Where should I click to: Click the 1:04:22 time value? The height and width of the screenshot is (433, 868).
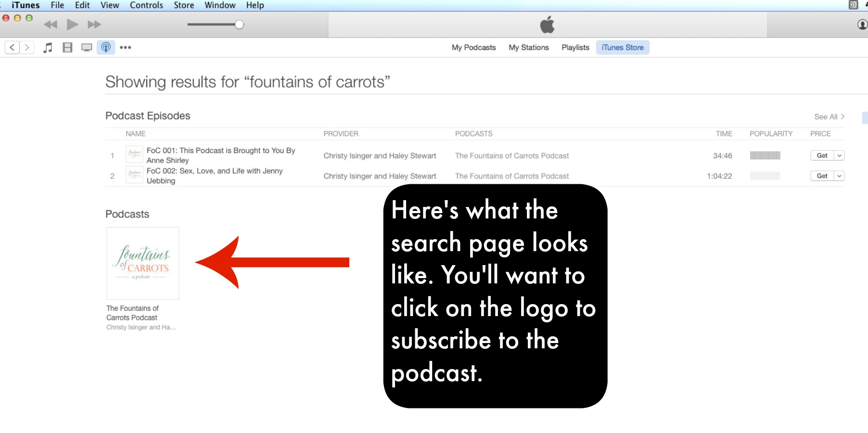tap(719, 176)
